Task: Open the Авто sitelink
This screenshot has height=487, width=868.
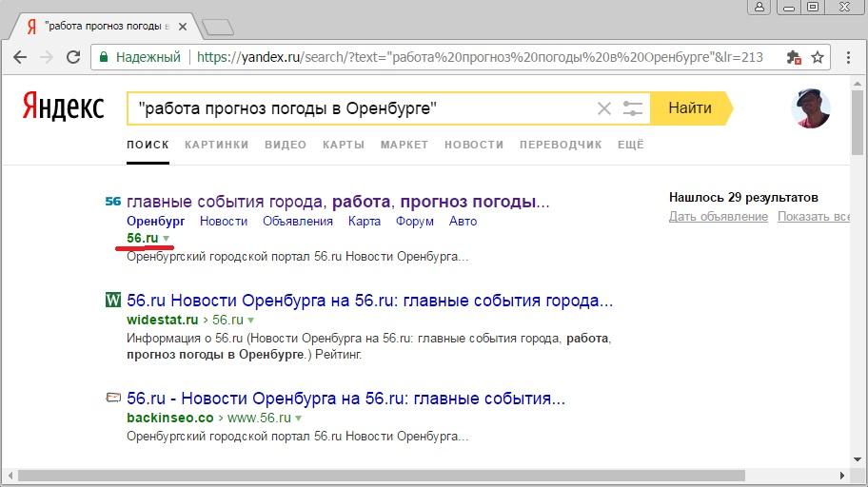Action: (463, 222)
